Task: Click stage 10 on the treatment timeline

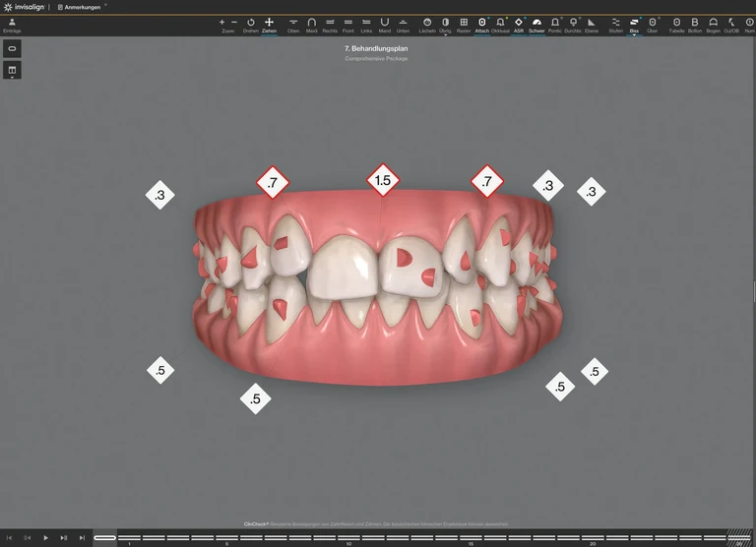Action: [349, 538]
